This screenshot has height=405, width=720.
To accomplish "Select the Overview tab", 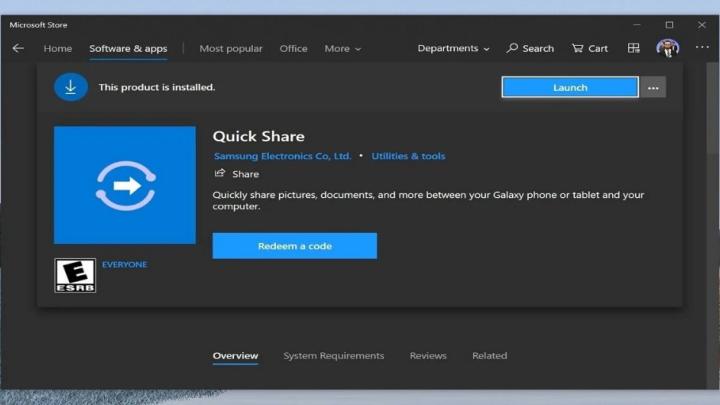I will pyautogui.click(x=235, y=356).
